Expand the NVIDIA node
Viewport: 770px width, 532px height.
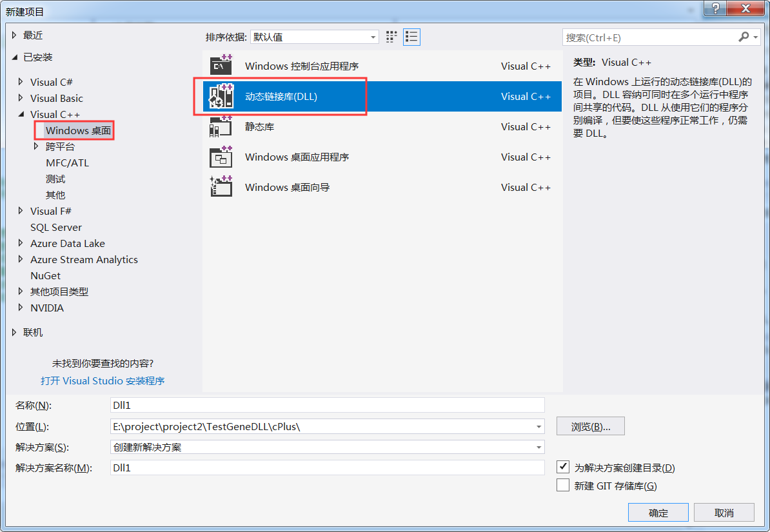pos(20,308)
